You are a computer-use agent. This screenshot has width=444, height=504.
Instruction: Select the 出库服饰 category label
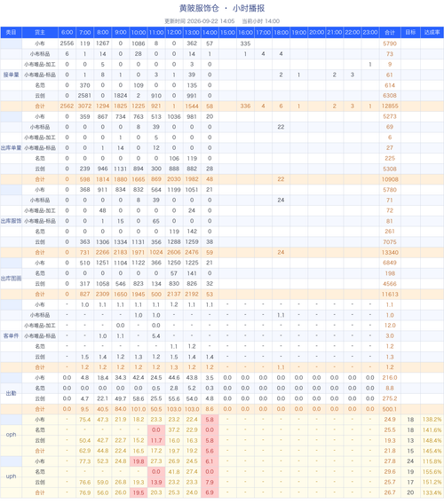pos(11,221)
